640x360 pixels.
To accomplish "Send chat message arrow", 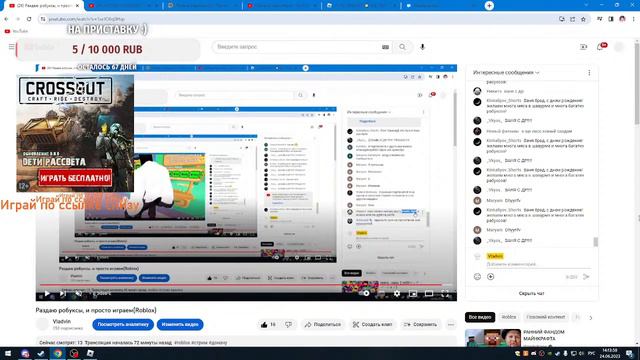I will tap(586, 277).
